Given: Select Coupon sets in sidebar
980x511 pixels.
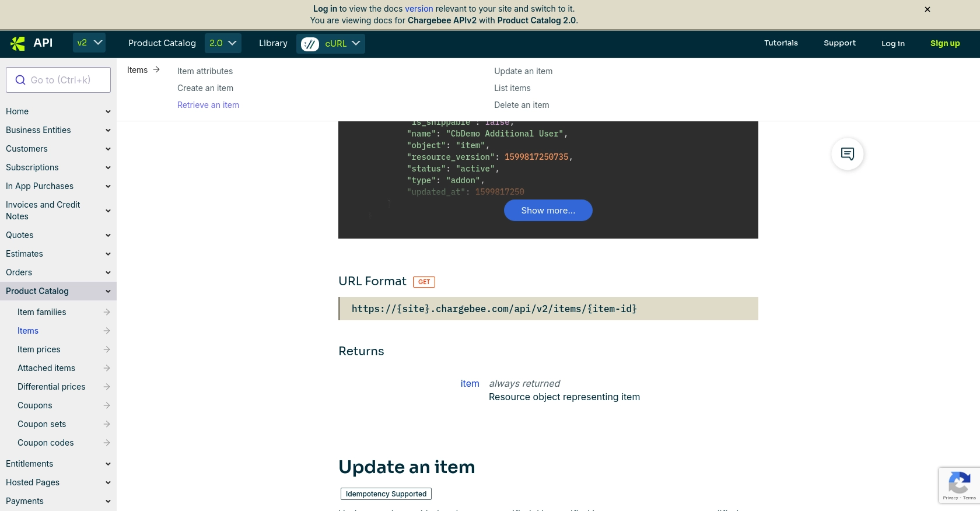Looking at the screenshot, I should point(42,424).
